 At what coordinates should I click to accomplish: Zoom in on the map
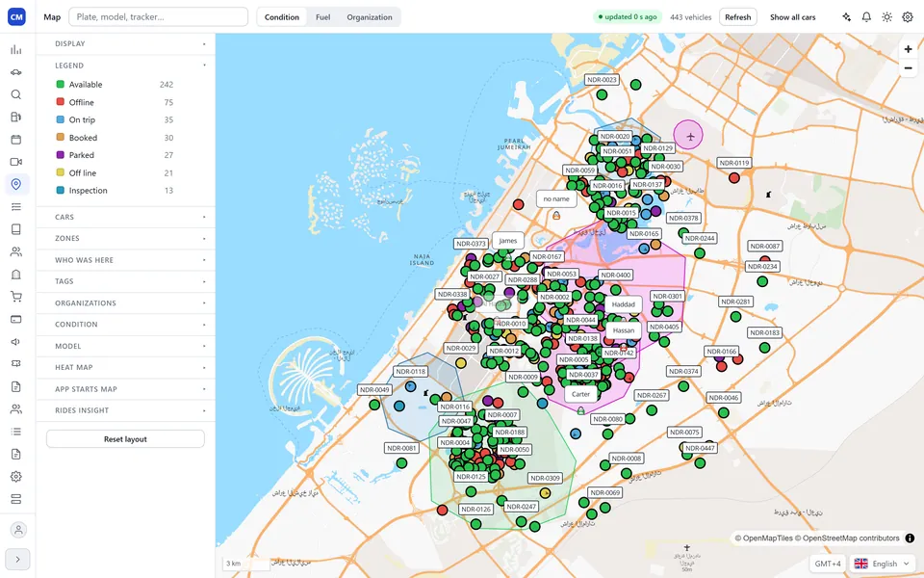(908, 49)
